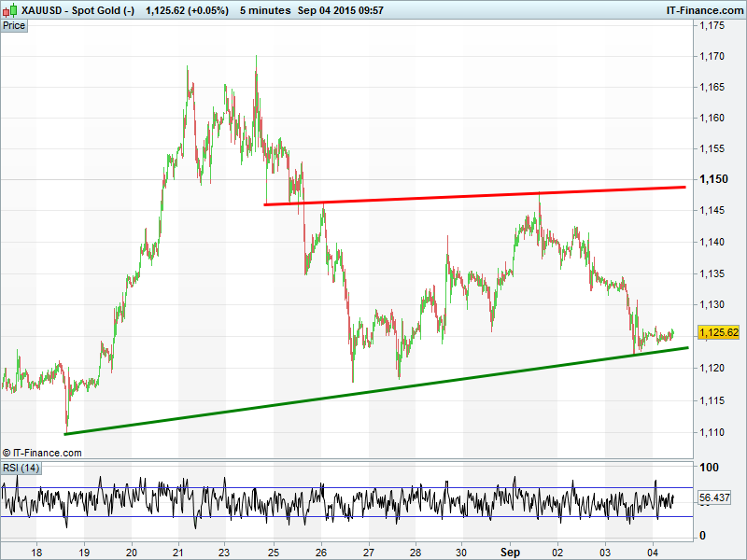Click the 56.437 RSI value label

click(x=718, y=498)
